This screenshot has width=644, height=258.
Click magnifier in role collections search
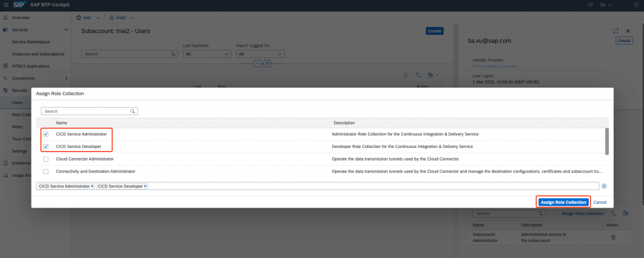pos(540,213)
